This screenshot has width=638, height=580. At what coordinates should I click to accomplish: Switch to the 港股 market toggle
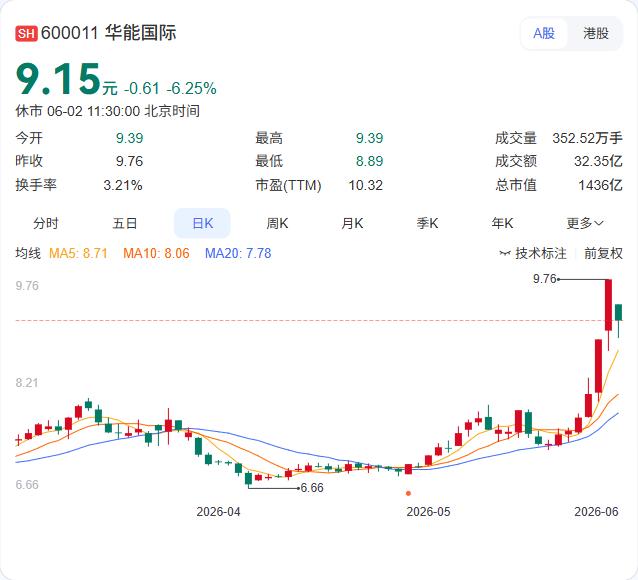(596, 33)
